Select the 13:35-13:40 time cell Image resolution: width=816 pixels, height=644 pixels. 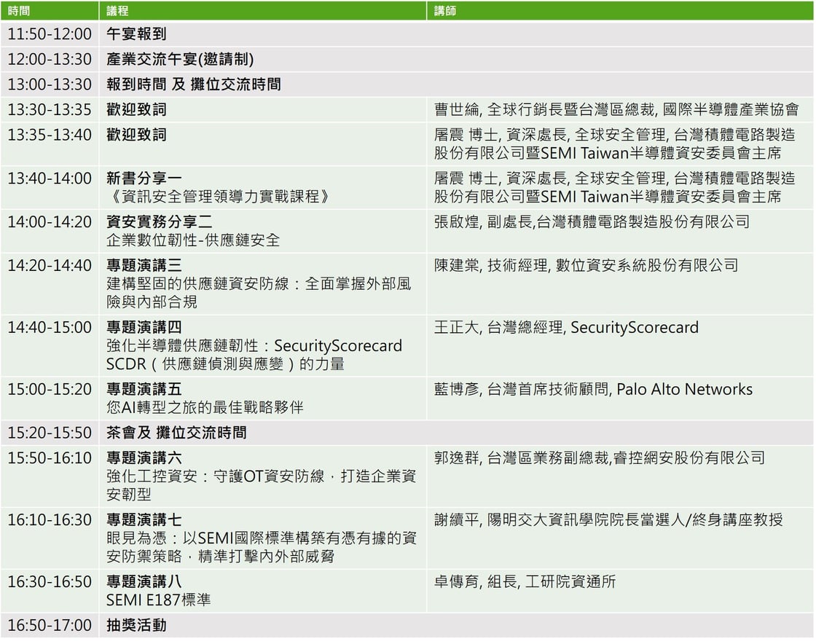pyautogui.click(x=50, y=144)
